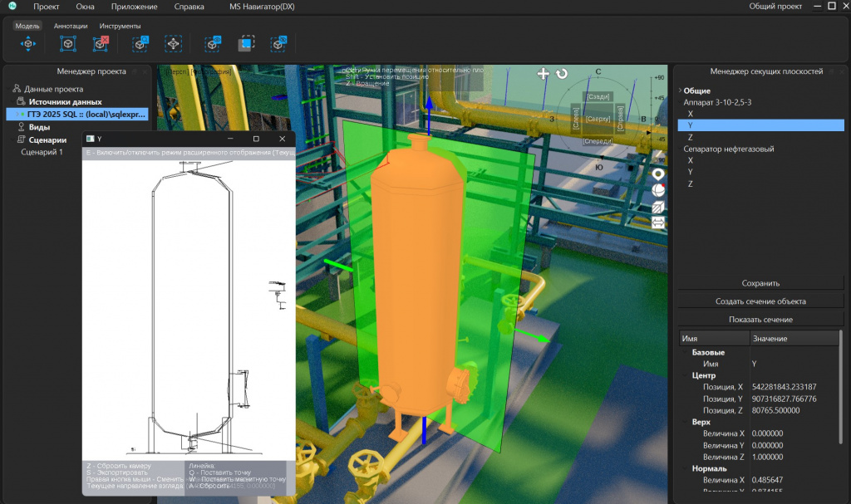
Task: Click the Y section window's title icon
Action: [91, 139]
